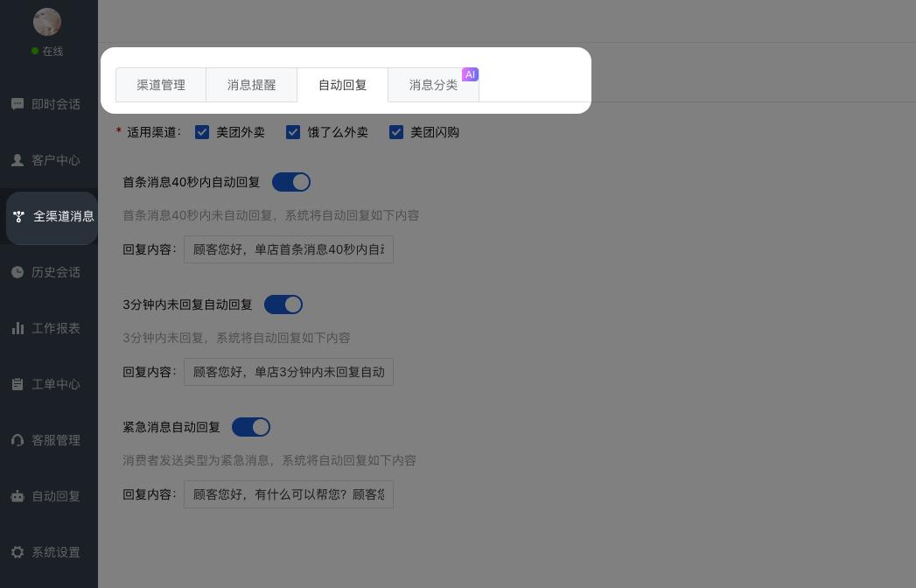Open 工单中心 via its clipboard icon
The image size is (916, 588).
[17, 384]
